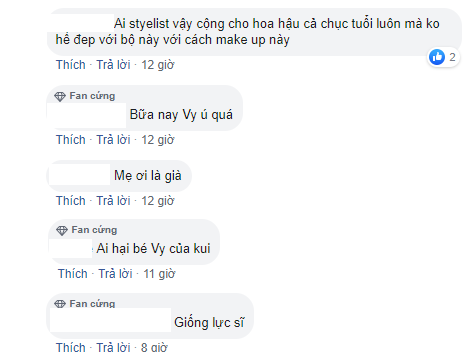
Task: Click Thích under 'Mẹ ơi là già'
Action: click(71, 201)
